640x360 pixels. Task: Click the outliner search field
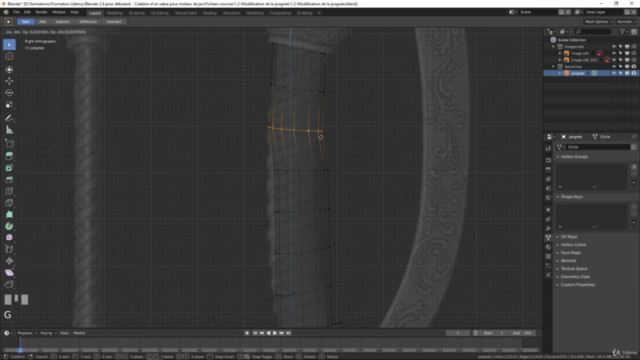[x=593, y=31]
